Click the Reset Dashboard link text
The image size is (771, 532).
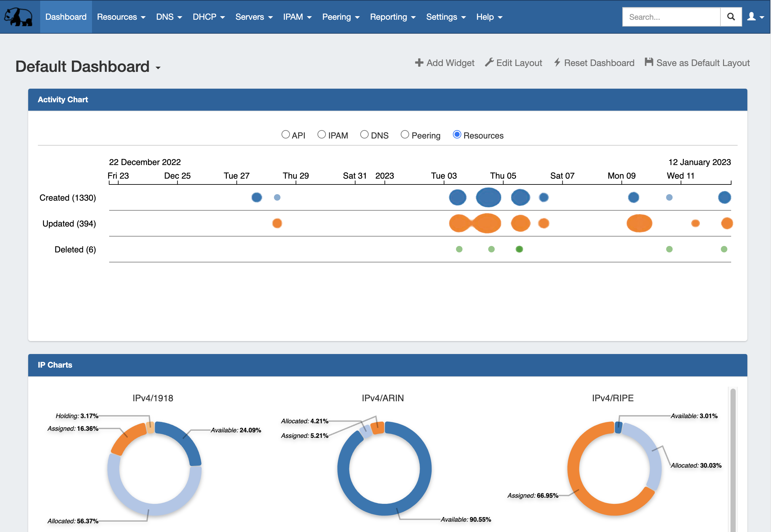point(599,63)
